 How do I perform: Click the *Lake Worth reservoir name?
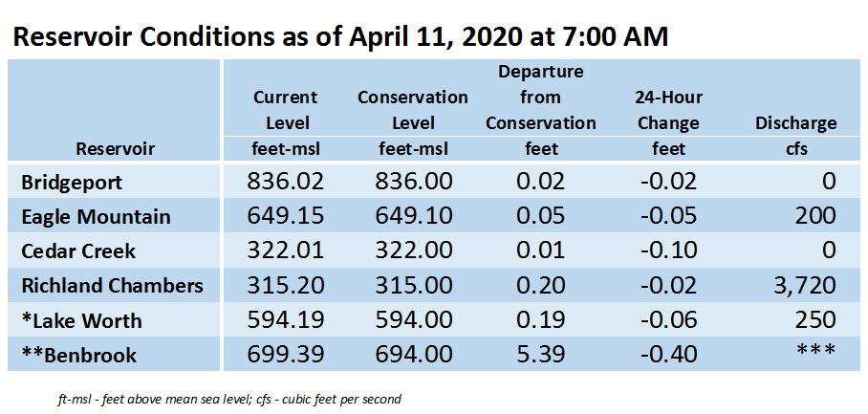tap(81, 320)
